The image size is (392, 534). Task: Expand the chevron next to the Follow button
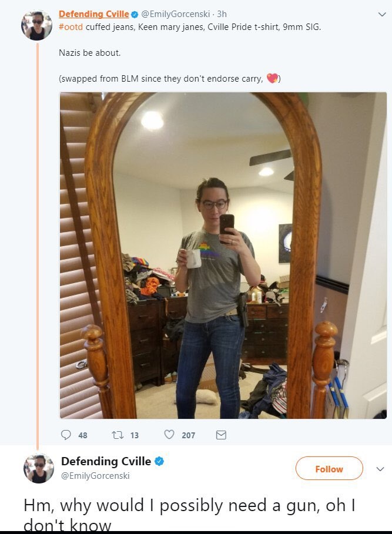coord(380,469)
